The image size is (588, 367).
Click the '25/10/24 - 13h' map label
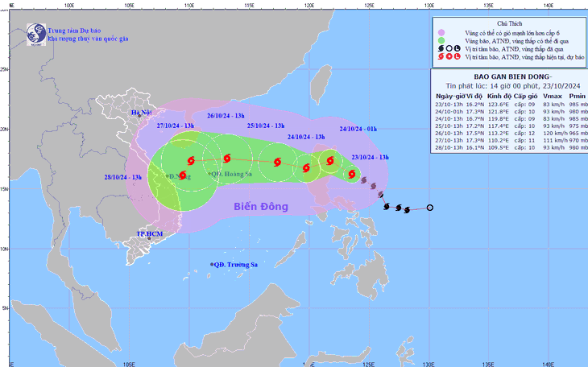[x=266, y=126]
